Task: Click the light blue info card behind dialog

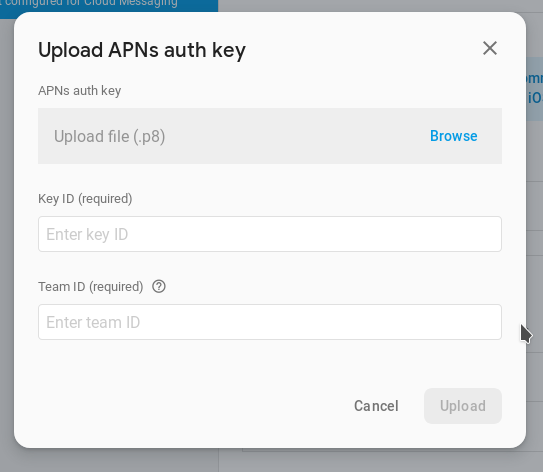Action: coord(534,89)
